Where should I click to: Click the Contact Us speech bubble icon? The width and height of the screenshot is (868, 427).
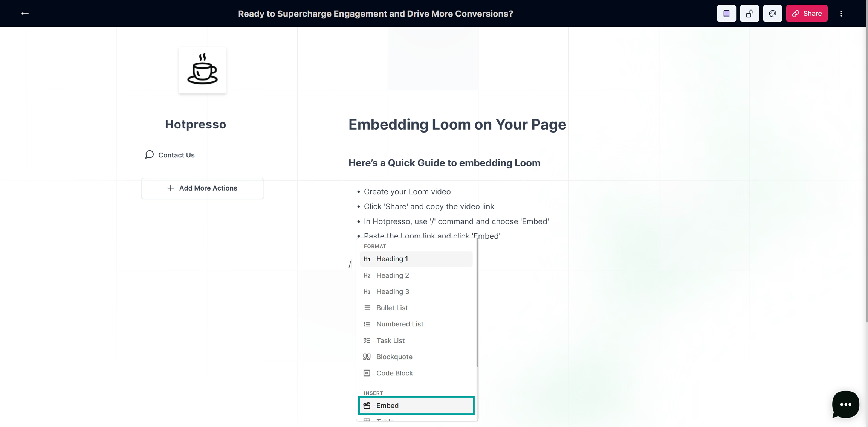(149, 155)
